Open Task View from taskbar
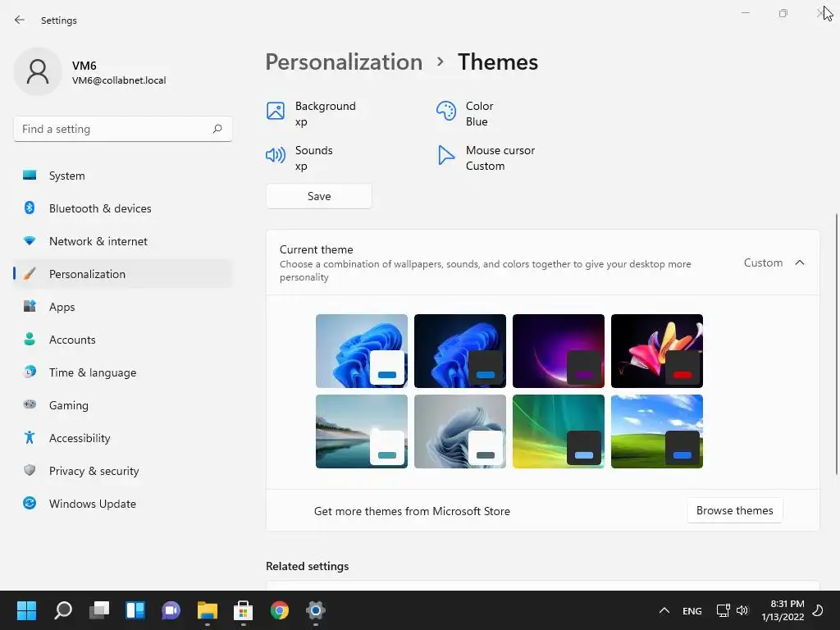 coord(99,610)
